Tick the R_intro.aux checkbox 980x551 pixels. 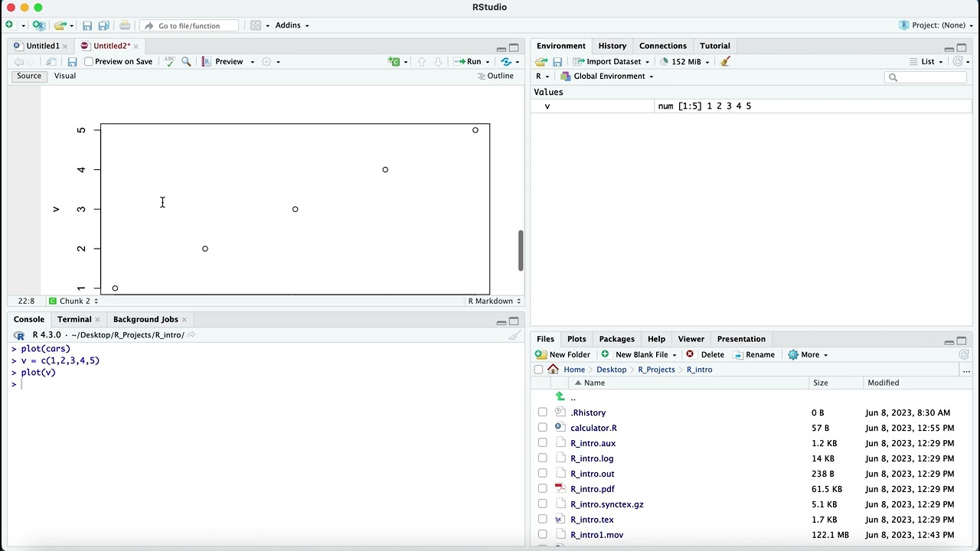click(x=542, y=443)
